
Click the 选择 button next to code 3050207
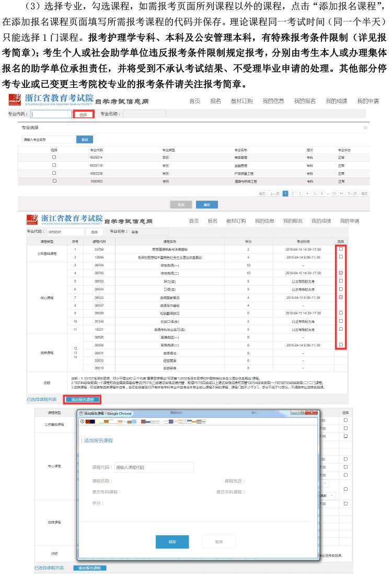point(95,232)
